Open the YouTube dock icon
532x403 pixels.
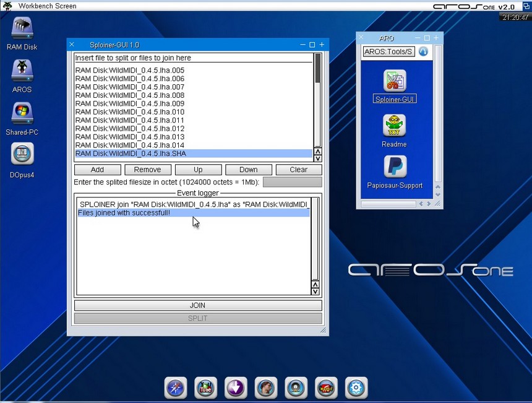[x=205, y=388]
